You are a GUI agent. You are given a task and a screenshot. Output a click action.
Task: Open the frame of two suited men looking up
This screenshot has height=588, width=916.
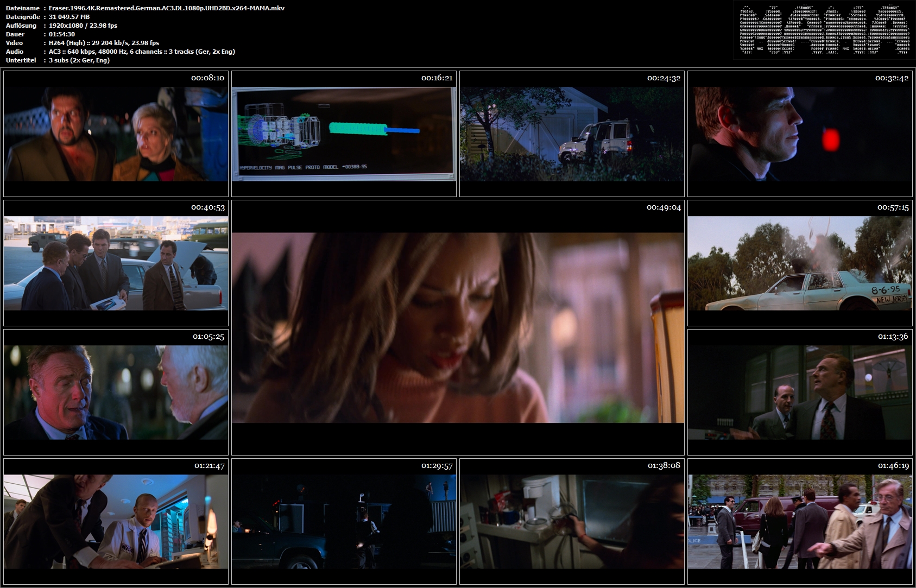point(800,392)
